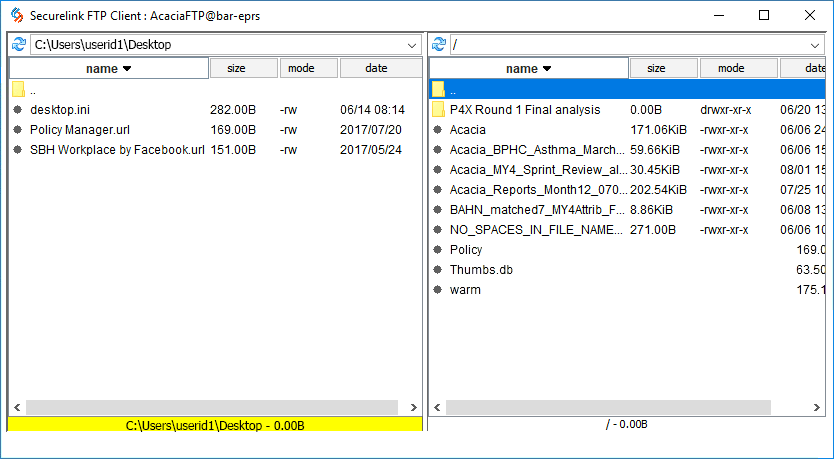
Task: Click the local pane refresh icon
Action: pos(19,45)
